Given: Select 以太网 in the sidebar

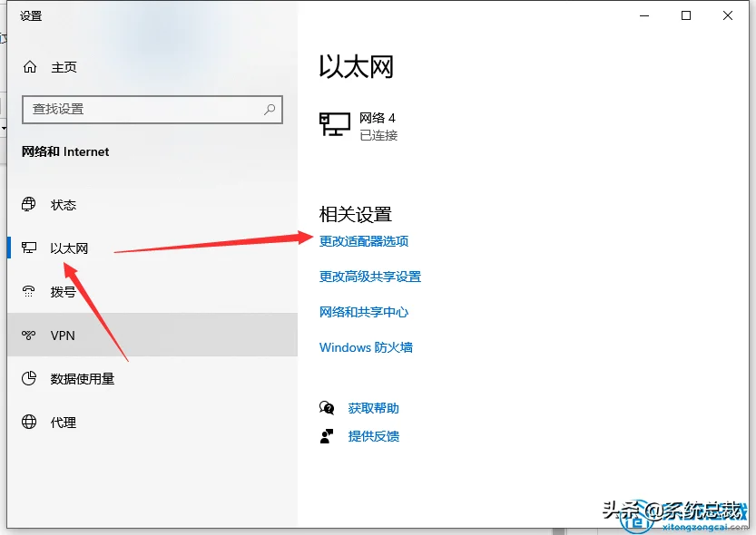Looking at the screenshot, I should tap(152, 248).
